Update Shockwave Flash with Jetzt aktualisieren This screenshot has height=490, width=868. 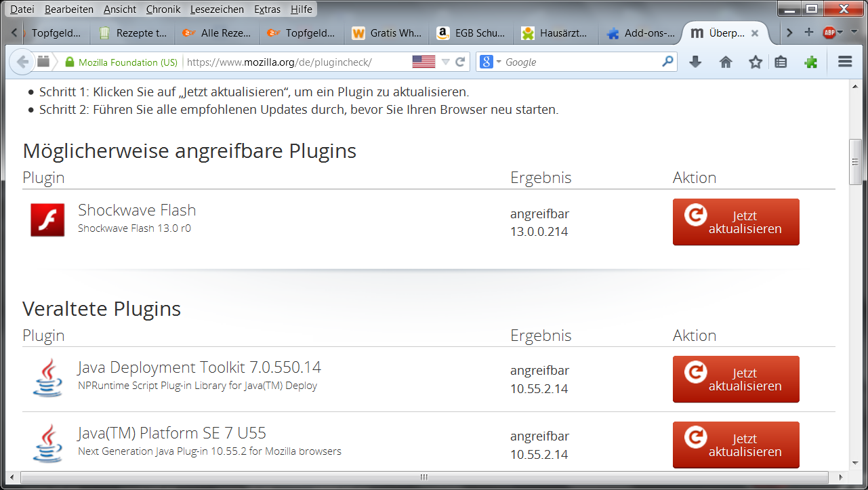(736, 222)
